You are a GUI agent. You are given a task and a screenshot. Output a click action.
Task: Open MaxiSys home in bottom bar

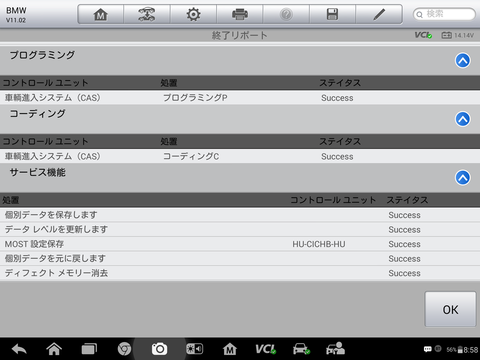pyautogui.click(x=230, y=349)
